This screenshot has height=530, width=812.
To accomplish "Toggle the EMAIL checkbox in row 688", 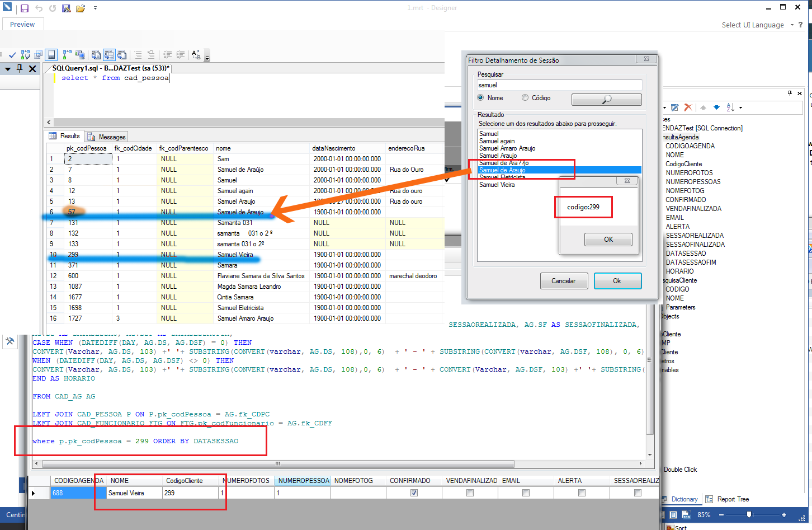I will click(526, 493).
